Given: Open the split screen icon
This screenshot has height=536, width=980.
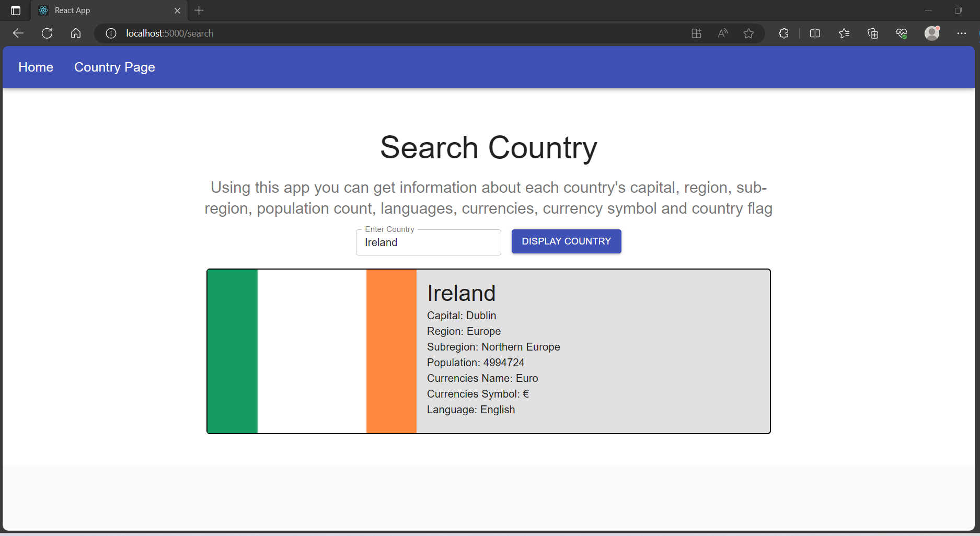Looking at the screenshot, I should pyautogui.click(x=815, y=33).
